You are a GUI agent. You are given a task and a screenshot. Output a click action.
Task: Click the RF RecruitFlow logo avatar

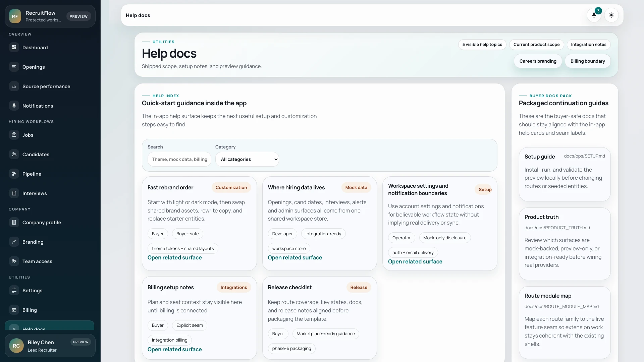click(x=15, y=16)
